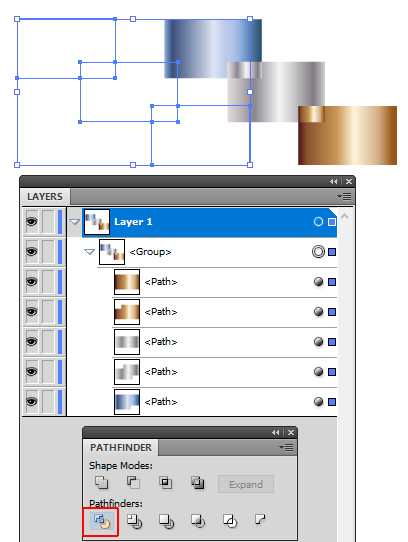Select the <Group> row name
Image resolution: width=408 pixels, height=542 pixels.
pyautogui.click(x=150, y=252)
